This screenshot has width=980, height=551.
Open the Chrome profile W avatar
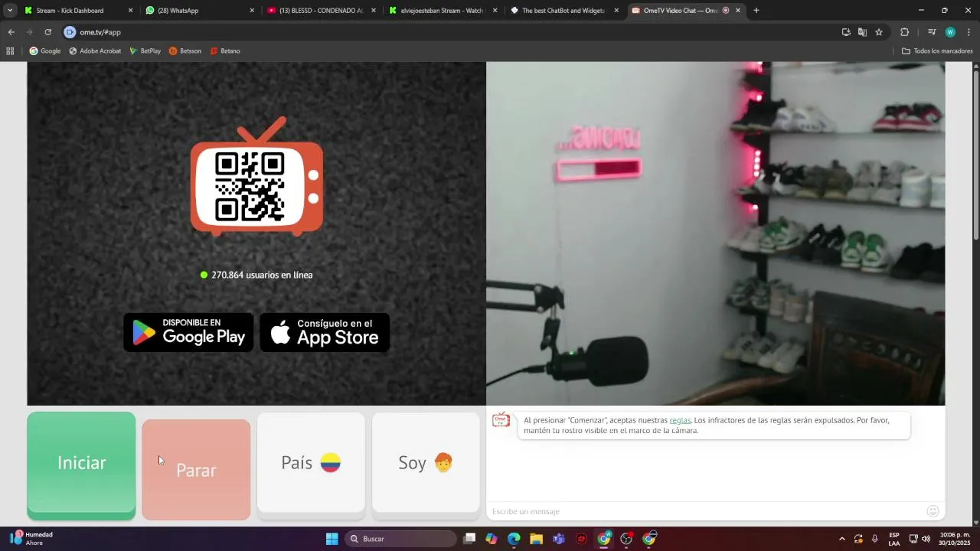950,32
